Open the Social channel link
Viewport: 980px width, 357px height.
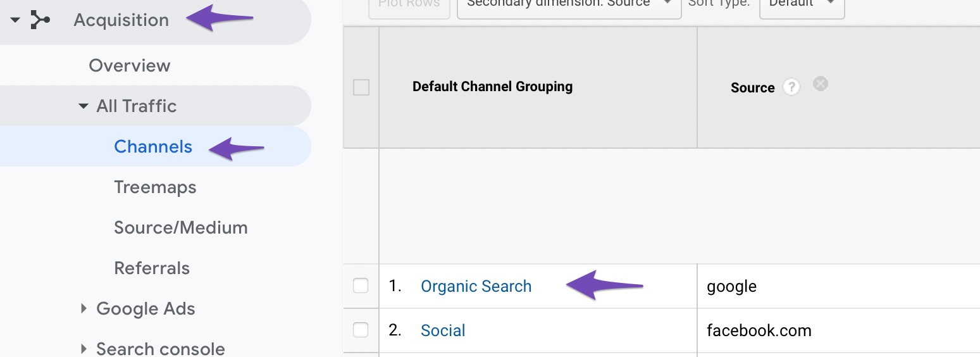coord(443,330)
